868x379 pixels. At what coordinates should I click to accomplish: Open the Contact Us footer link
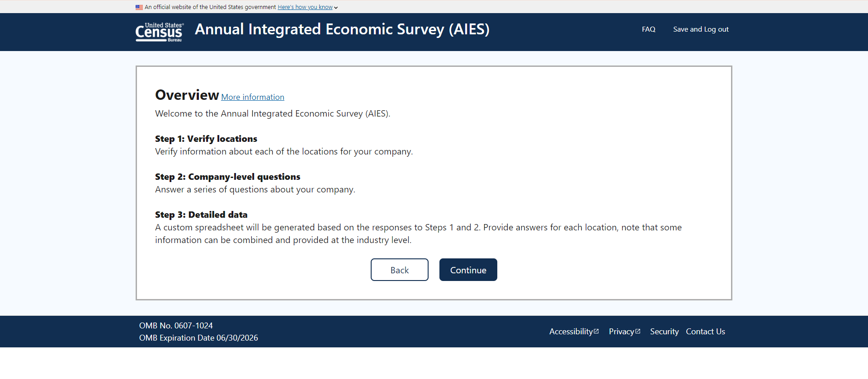[x=705, y=332]
